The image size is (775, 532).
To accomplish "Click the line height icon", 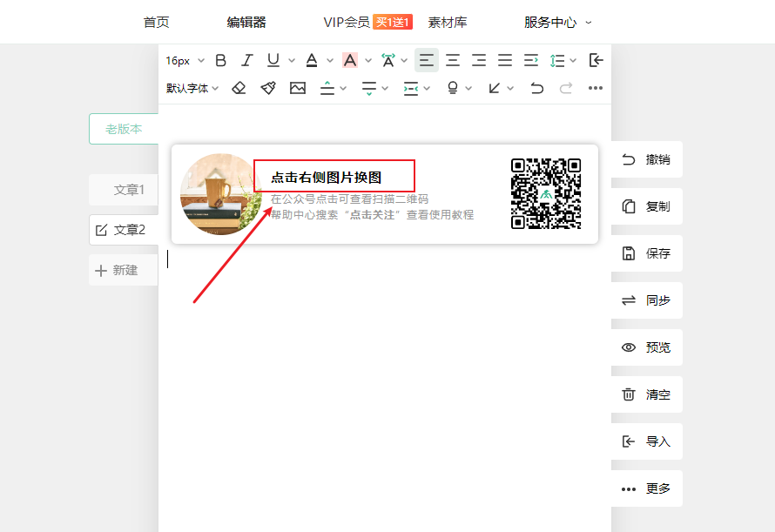I will (557, 60).
